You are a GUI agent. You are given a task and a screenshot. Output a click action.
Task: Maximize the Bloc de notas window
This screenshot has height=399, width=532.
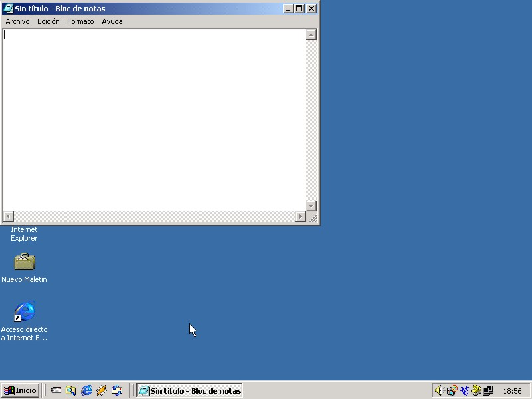299,9
